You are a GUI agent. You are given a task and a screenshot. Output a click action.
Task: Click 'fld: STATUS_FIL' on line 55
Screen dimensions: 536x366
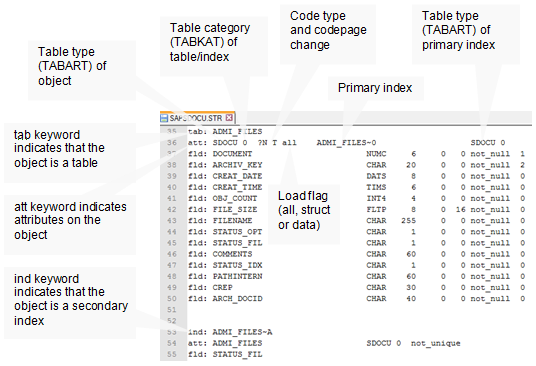coord(225,354)
